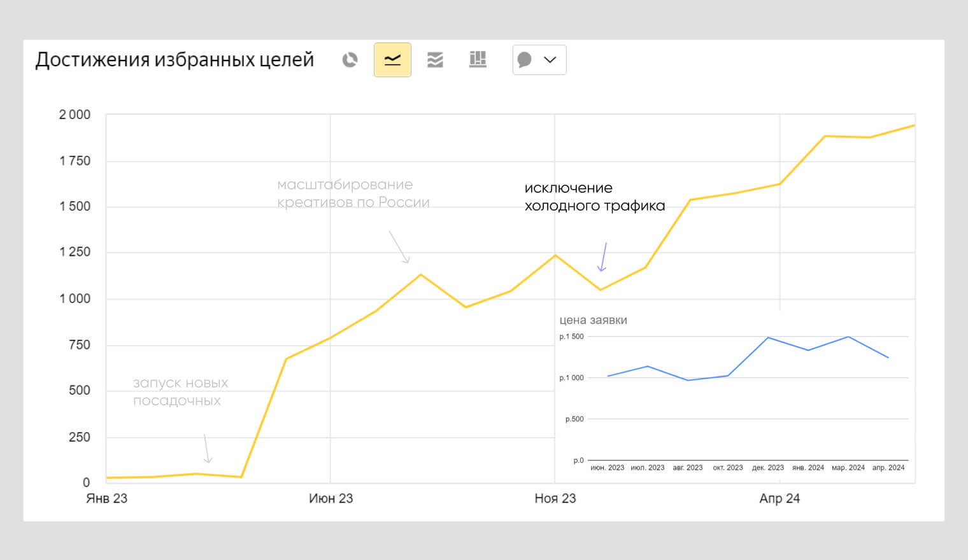Switch to column bar chart view

[478, 60]
